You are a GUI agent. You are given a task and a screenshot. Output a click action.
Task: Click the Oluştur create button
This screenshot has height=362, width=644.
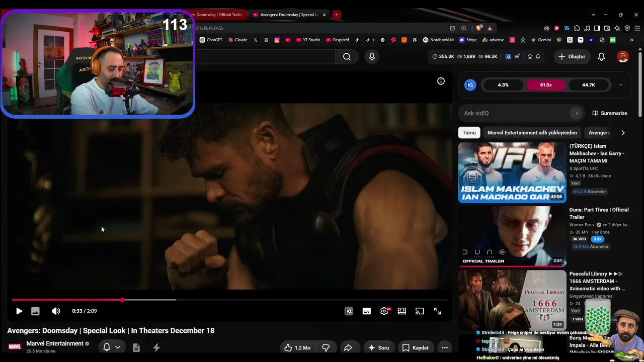(x=572, y=57)
